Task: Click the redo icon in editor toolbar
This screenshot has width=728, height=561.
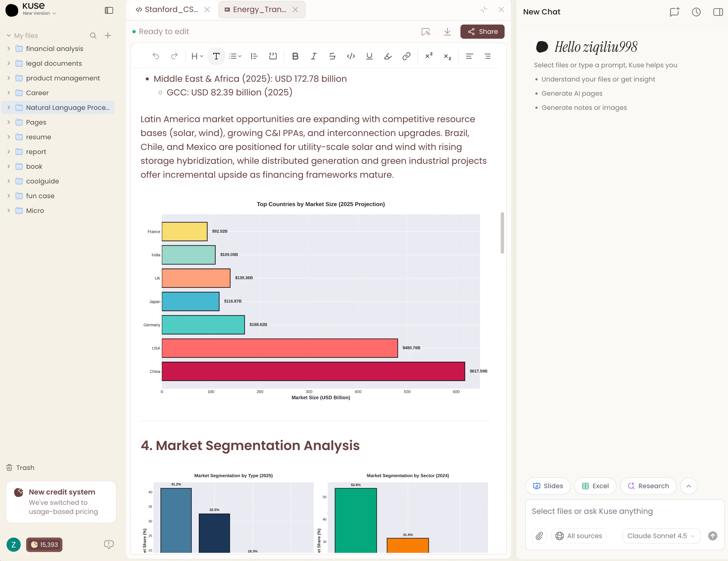Action: click(174, 56)
